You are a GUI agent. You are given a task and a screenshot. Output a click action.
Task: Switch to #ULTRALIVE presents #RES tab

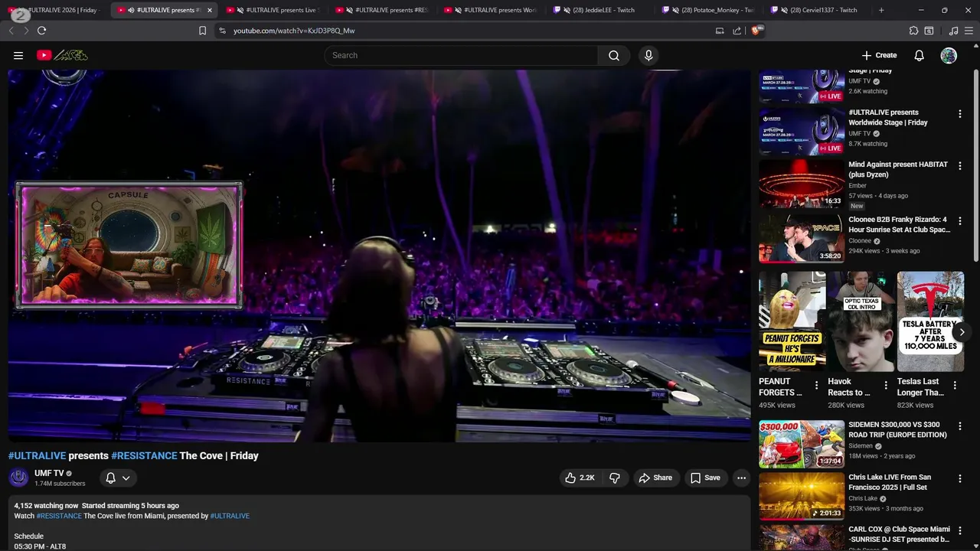pyautogui.click(x=383, y=10)
